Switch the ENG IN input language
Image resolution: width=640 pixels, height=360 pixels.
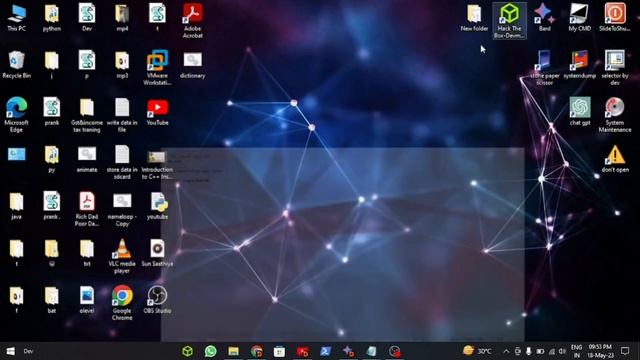pyautogui.click(x=576, y=351)
